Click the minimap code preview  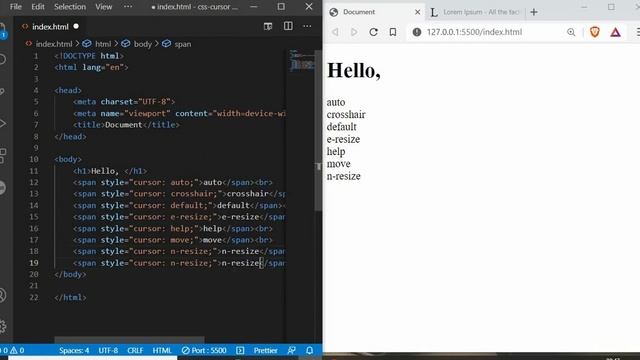tap(301, 60)
